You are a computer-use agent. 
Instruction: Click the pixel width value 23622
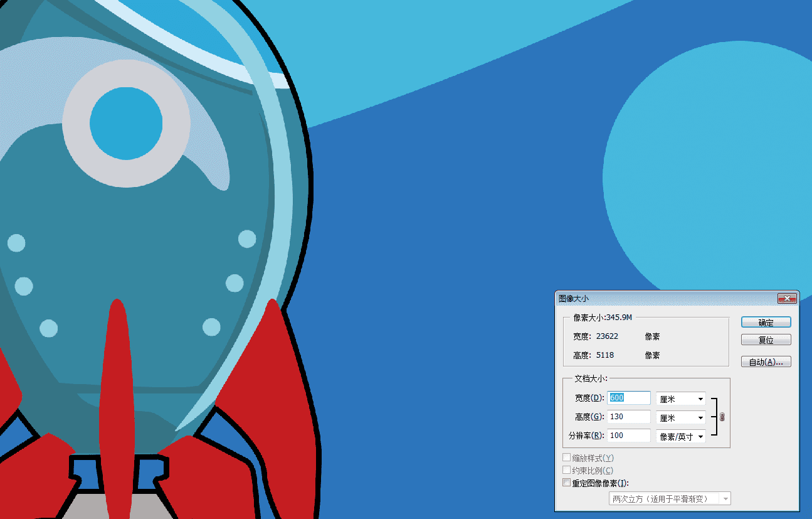[607, 336]
